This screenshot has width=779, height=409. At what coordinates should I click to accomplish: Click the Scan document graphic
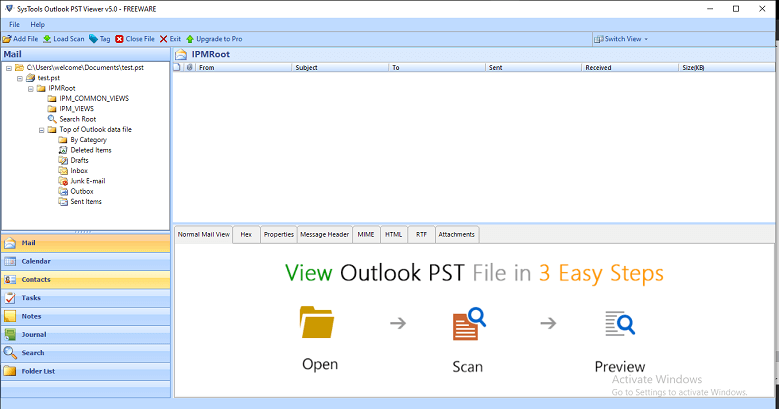pos(468,324)
